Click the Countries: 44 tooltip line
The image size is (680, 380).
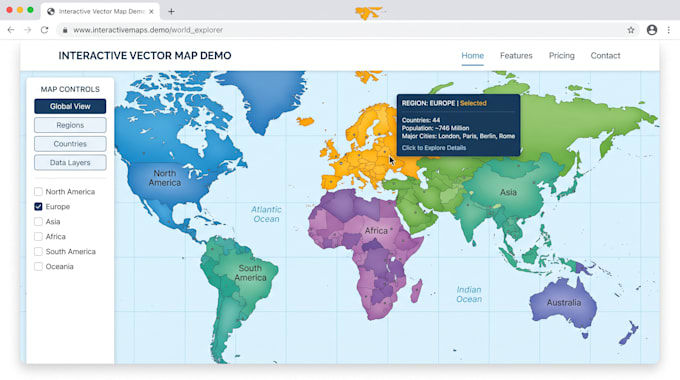[421, 120]
